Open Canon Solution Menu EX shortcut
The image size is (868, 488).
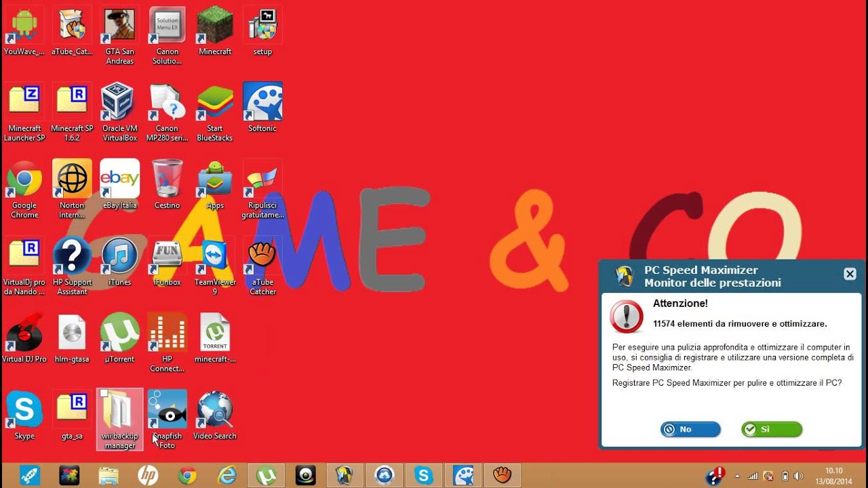(167, 37)
